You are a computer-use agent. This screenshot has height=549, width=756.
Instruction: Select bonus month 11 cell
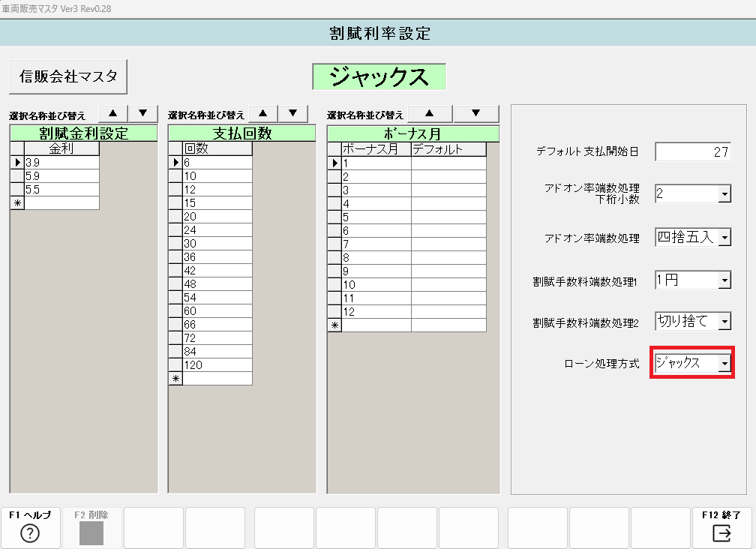pyautogui.click(x=376, y=298)
